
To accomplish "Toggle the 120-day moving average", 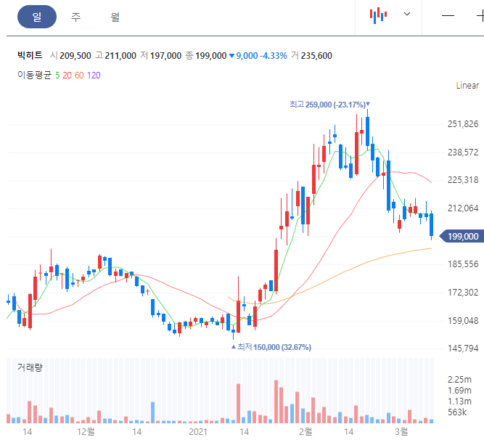I will 94,76.
